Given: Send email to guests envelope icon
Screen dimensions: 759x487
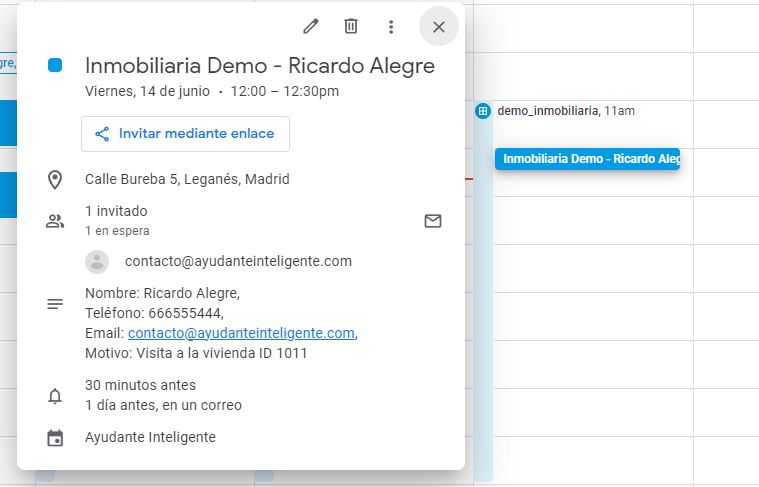Looking at the screenshot, I should click(x=432, y=221).
